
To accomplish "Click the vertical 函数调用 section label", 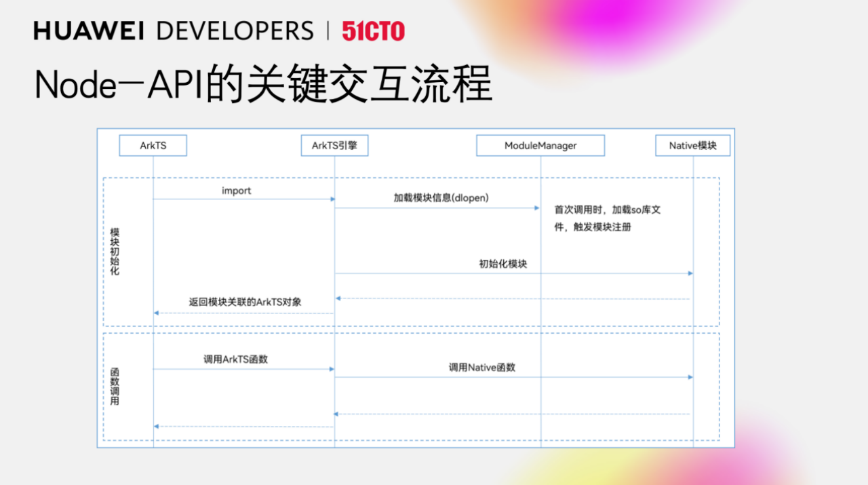I will [x=115, y=387].
